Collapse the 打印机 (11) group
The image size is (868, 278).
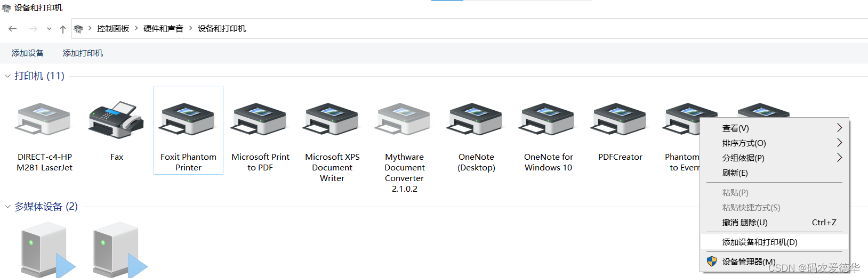click(x=7, y=76)
